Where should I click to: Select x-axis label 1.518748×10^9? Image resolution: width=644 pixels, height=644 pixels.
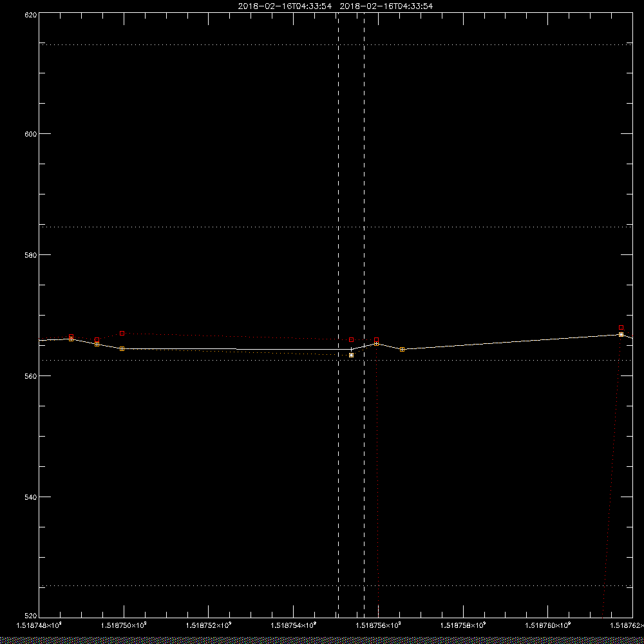(x=39, y=625)
